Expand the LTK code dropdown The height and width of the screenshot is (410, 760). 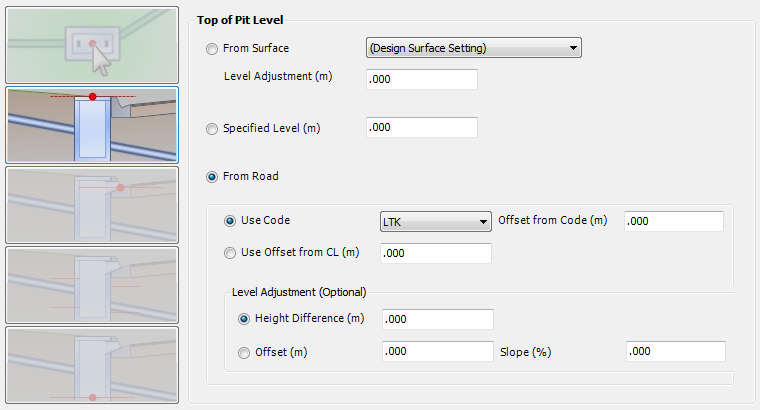tap(436, 221)
